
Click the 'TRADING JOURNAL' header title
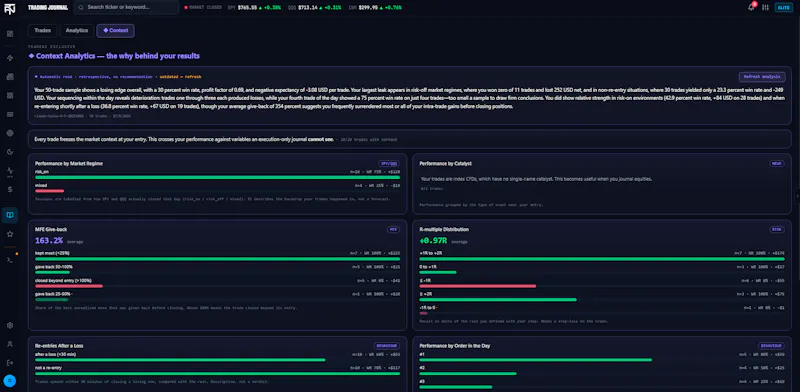click(48, 8)
